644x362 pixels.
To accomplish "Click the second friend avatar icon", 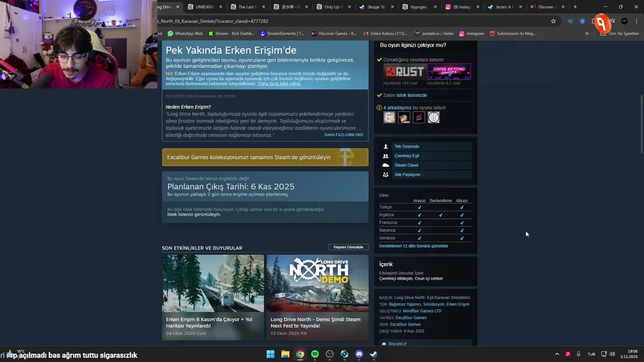I will 404,117.
